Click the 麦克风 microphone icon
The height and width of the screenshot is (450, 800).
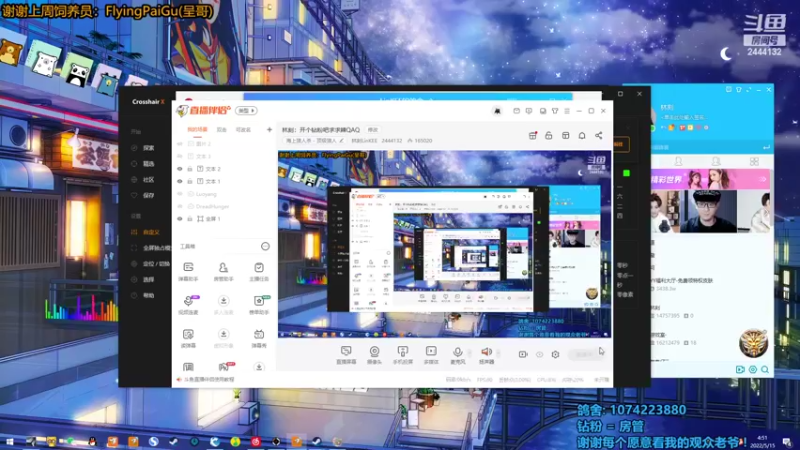point(458,352)
